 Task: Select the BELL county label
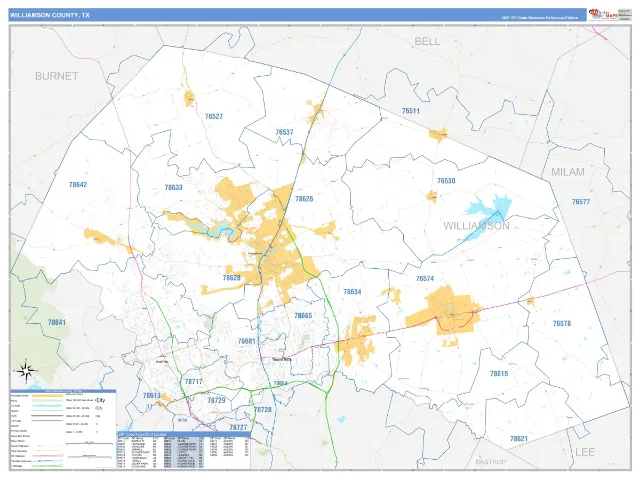[x=427, y=41]
